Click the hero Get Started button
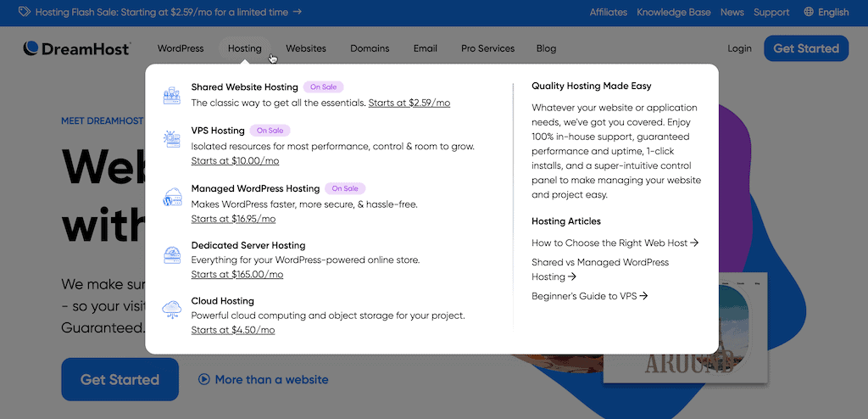The image size is (868, 419). (120, 380)
